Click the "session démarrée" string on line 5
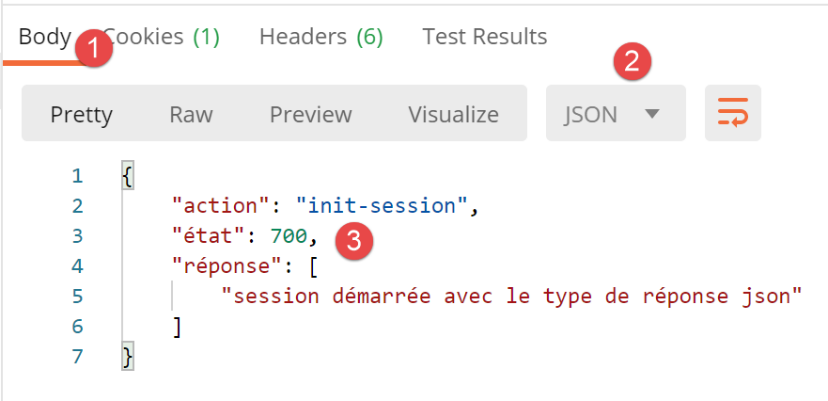This screenshot has height=401, width=828. [x=512, y=297]
